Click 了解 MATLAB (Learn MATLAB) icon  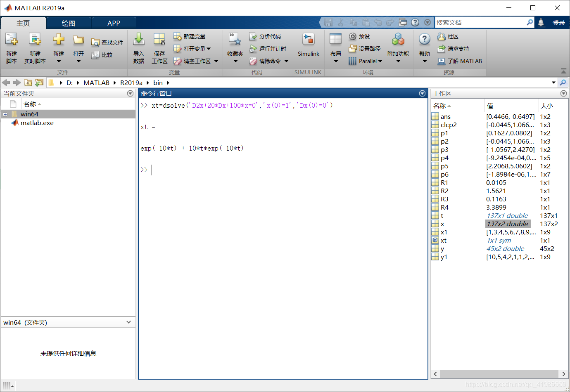(x=442, y=61)
